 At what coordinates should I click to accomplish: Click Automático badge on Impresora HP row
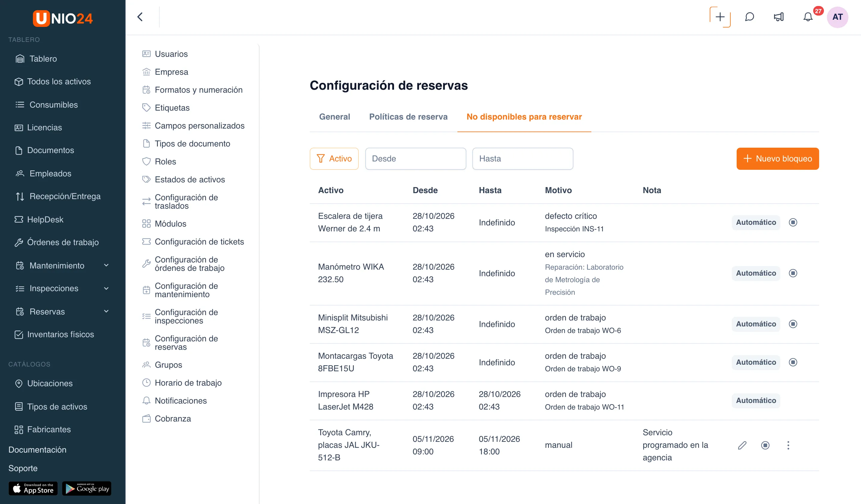[x=756, y=401]
